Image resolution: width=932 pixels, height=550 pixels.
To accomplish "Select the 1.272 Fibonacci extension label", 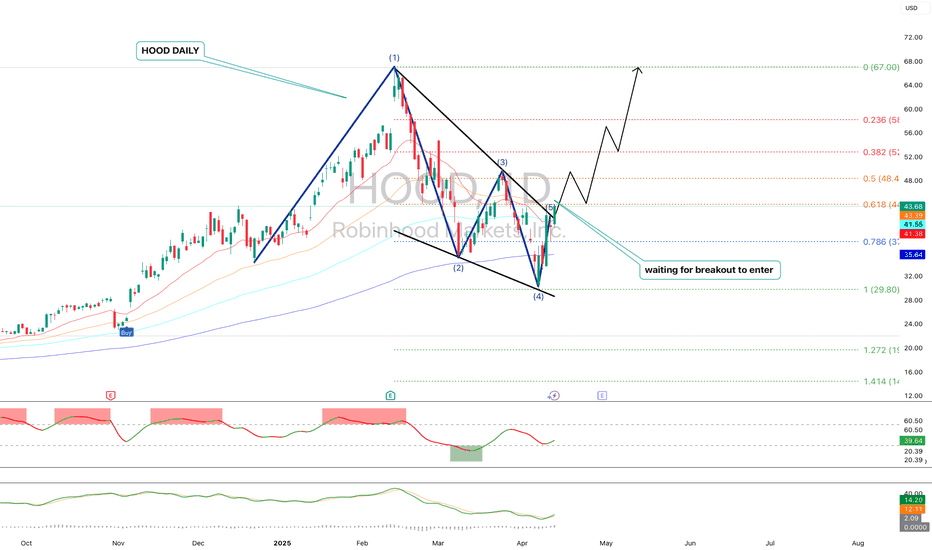I will (881, 350).
